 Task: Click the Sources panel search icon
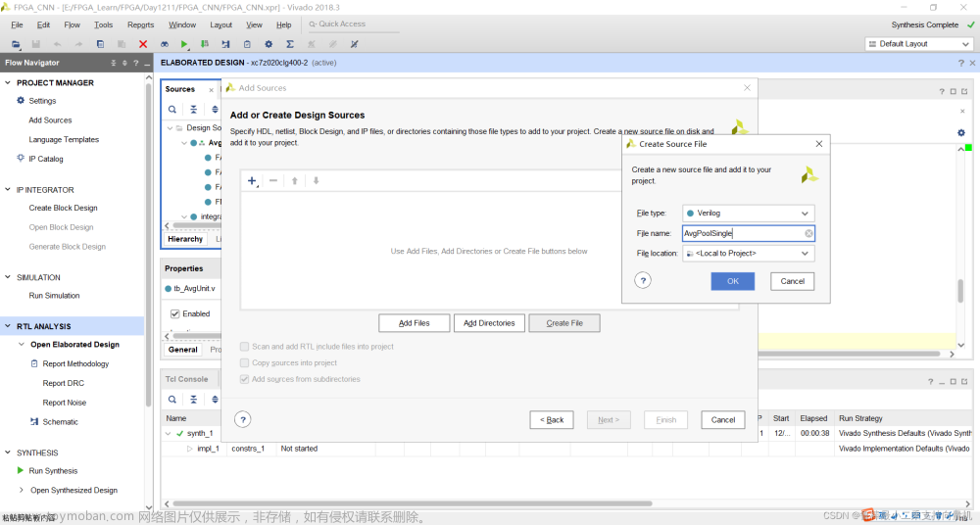point(171,110)
